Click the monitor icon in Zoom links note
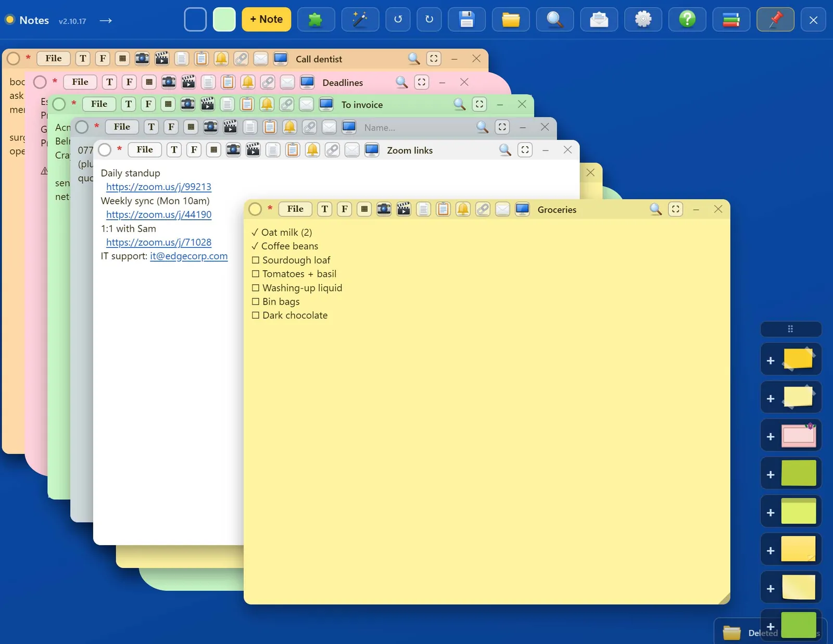This screenshot has height=644, width=833. [372, 150]
